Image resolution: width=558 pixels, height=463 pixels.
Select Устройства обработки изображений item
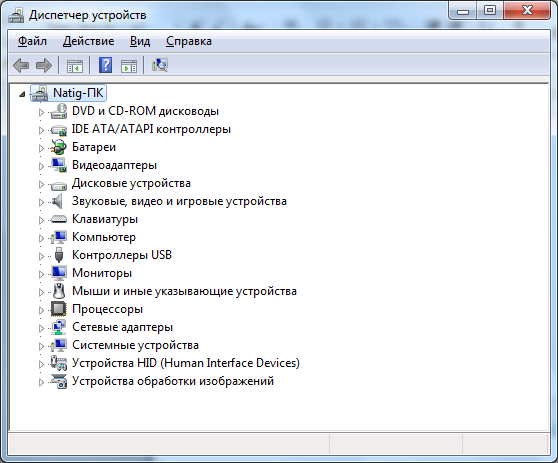click(173, 381)
